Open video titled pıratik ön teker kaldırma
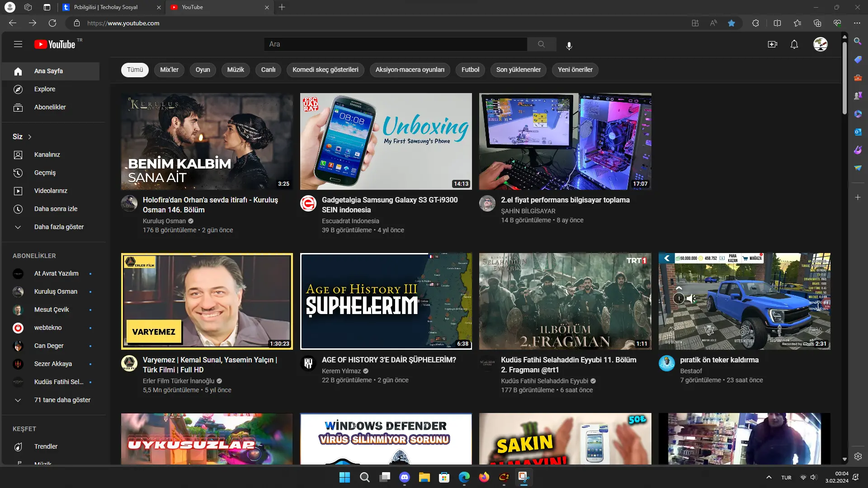This screenshot has height=488, width=868. pyautogui.click(x=719, y=360)
